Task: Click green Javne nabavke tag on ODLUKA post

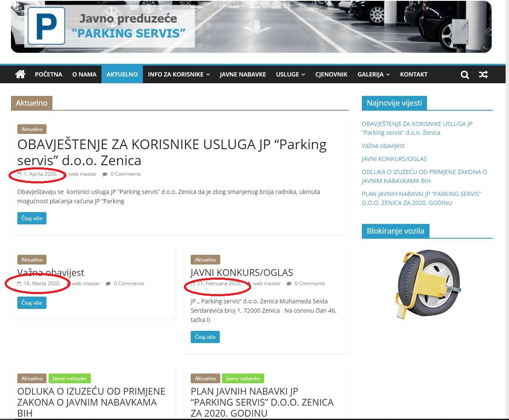Action: click(70, 379)
